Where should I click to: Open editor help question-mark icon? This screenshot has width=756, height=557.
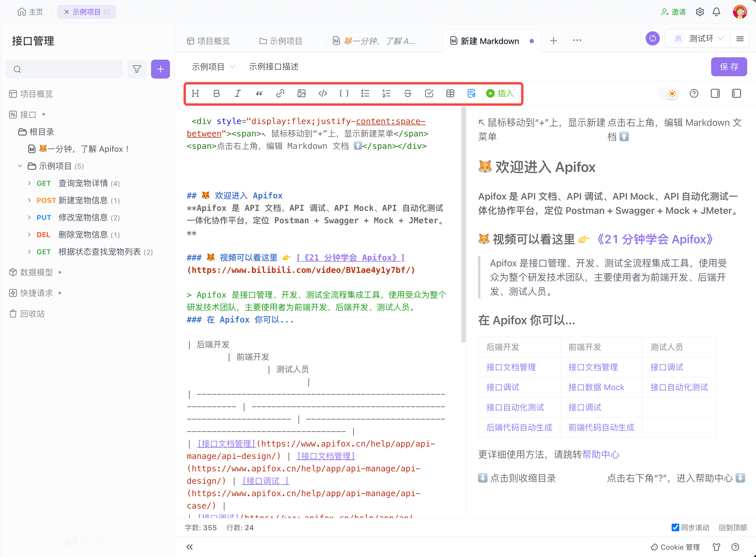tap(694, 93)
